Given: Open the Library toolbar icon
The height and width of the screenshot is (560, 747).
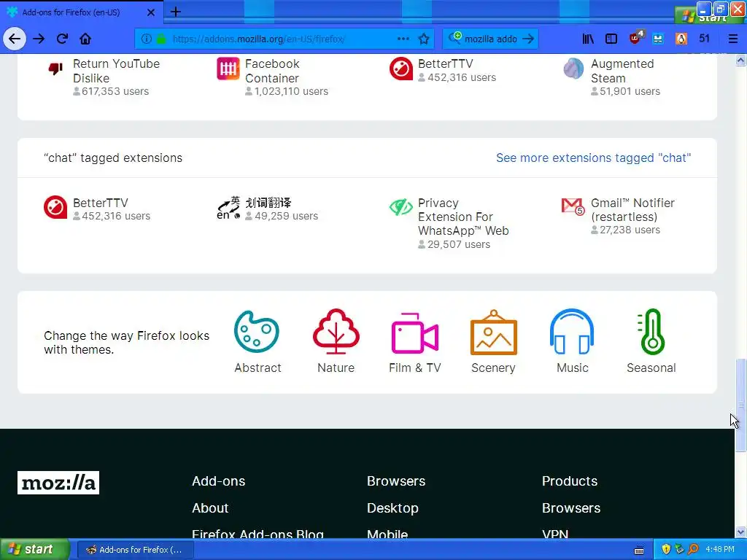Looking at the screenshot, I should [588, 39].
